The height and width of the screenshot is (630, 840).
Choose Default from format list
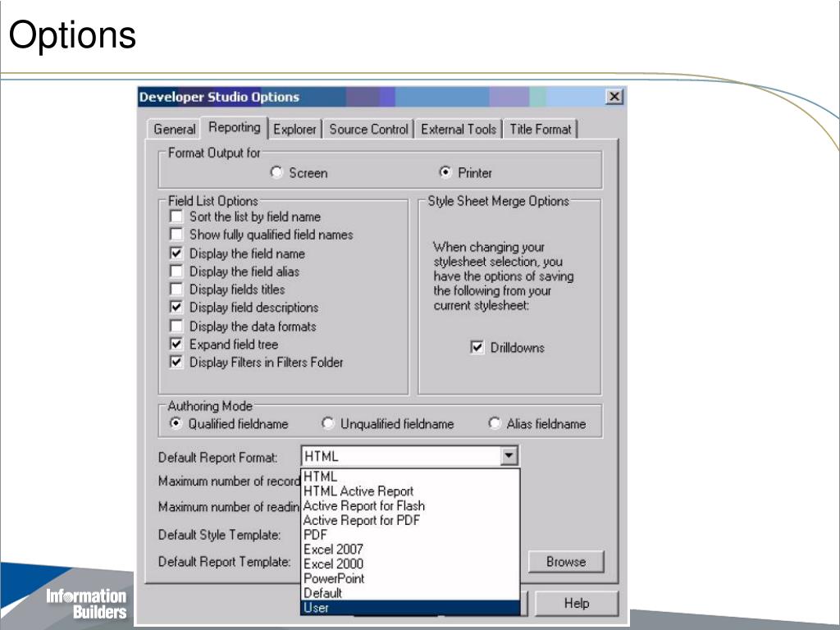coord(410,593)
